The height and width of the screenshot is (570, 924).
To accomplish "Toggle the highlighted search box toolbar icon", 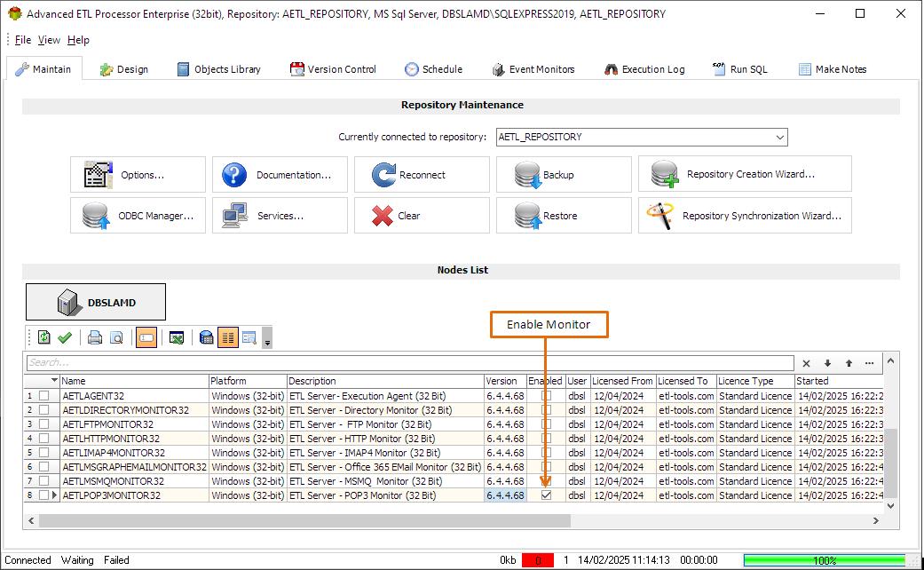I will coord(146,337).
